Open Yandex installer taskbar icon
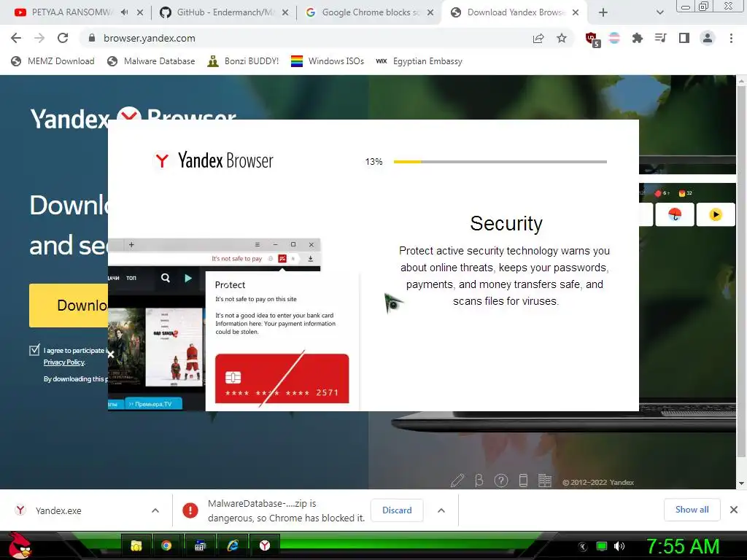747x560 pixels. [x=265, y=545]
